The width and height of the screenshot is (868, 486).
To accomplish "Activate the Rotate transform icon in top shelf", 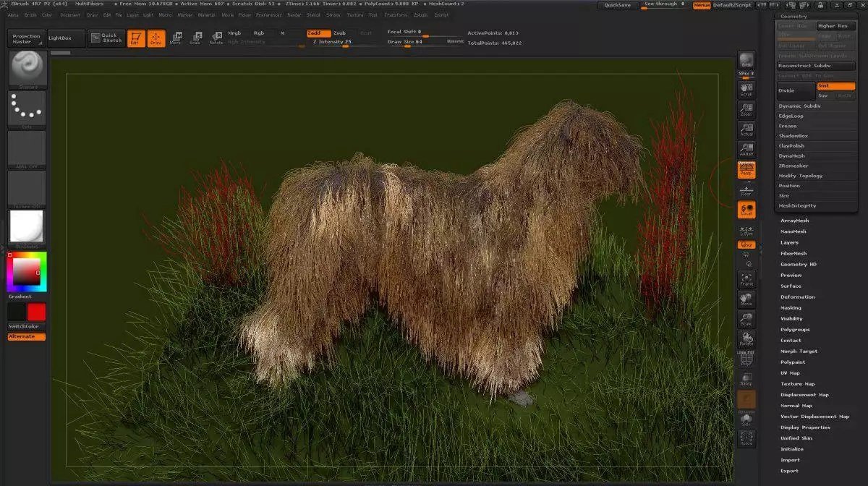I will (216, 38).
